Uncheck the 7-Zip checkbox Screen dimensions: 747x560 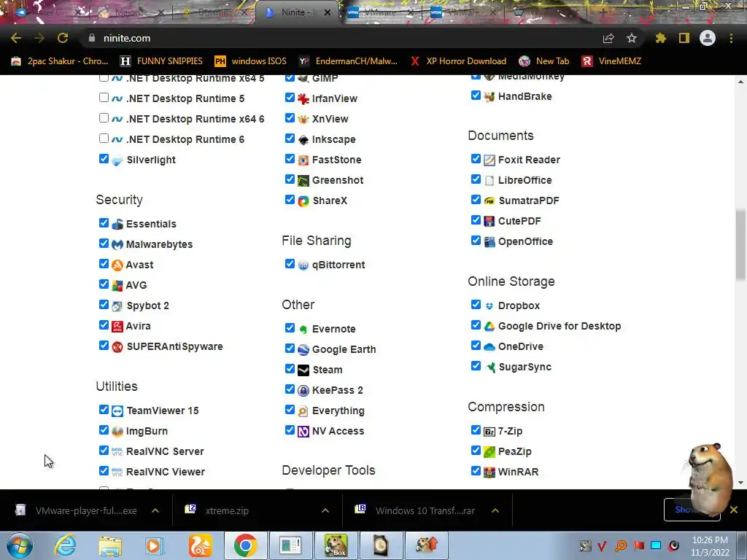(x=476, y=430)
